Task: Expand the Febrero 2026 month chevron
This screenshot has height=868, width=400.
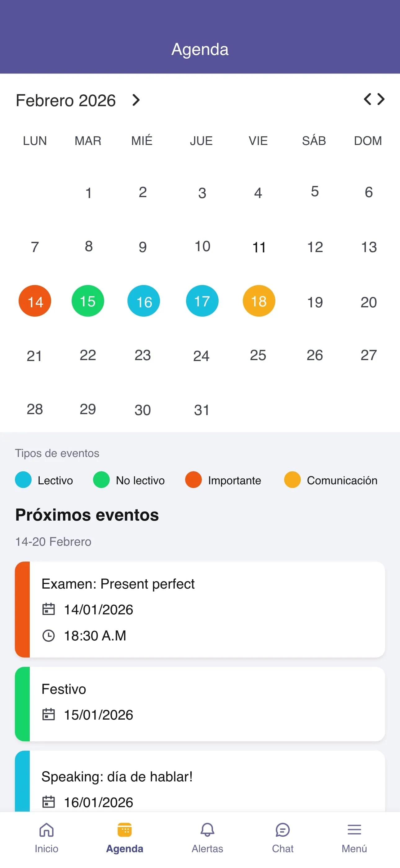Action: tap(136, 100)
